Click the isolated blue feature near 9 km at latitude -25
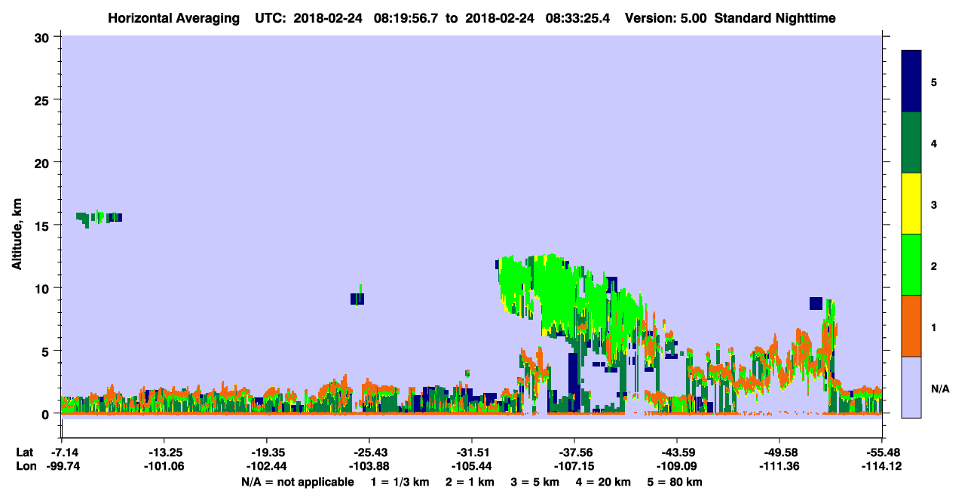Viewport: 980px width, 503px height. [x=357, y=299]
